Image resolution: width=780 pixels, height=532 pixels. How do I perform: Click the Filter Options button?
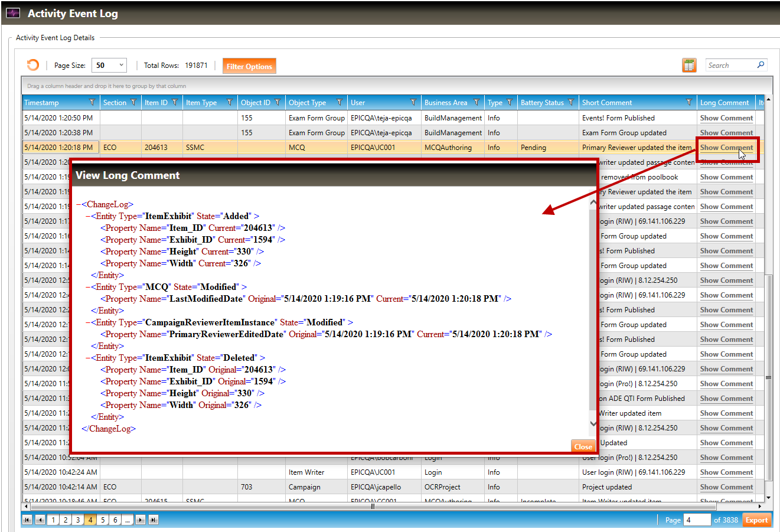[x=249, y=66]
